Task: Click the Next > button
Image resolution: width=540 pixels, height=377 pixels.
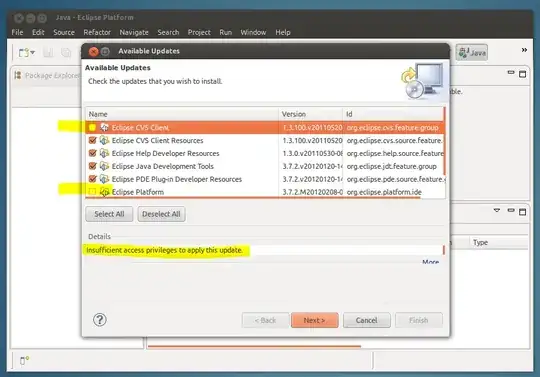Action: coord(314,320)
